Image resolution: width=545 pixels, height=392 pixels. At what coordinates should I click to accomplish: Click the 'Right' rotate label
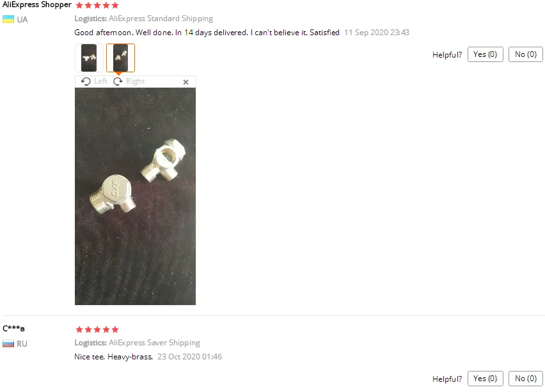click(135, 81)
